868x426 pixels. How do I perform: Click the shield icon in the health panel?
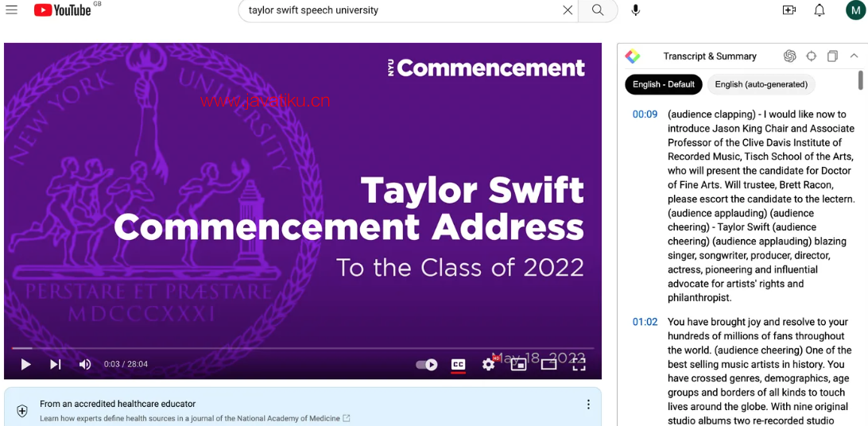pyautogui.click(x=22, y=411)
